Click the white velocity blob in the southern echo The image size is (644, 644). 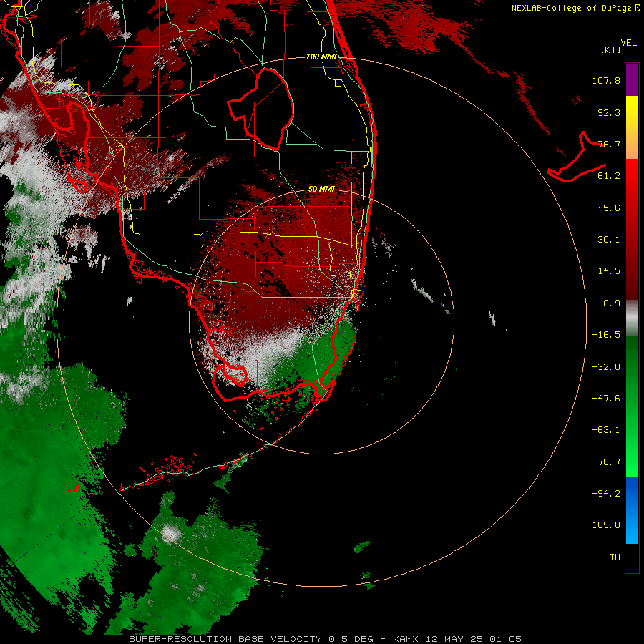point(170,533)
